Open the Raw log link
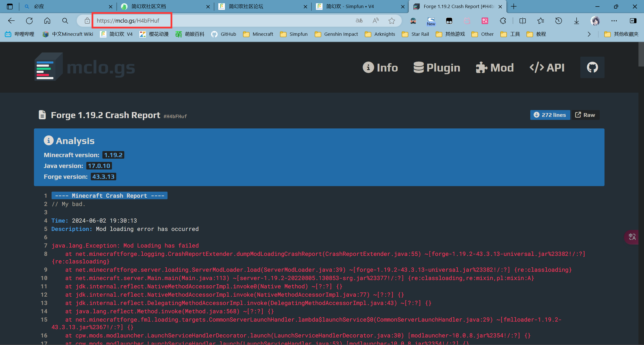Screen dimensions: 644x345 (x=585, y=115)
